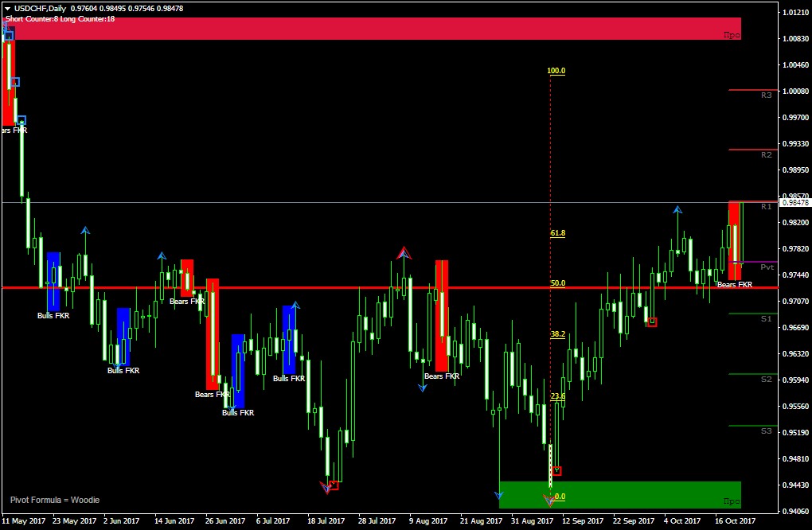Screen dimensions: 812x530
Task: Click the 21 Aug 2017 date label
Action: [x=481, y=520]
